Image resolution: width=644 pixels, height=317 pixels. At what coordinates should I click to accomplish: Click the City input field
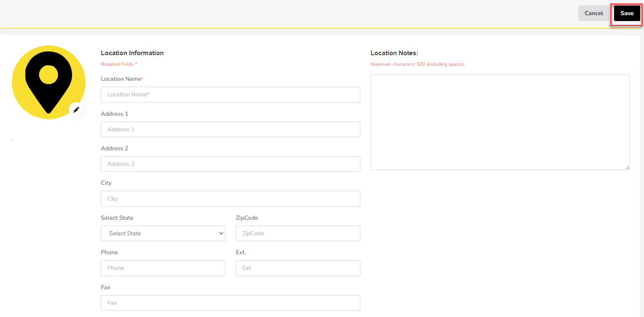point(230,199)
